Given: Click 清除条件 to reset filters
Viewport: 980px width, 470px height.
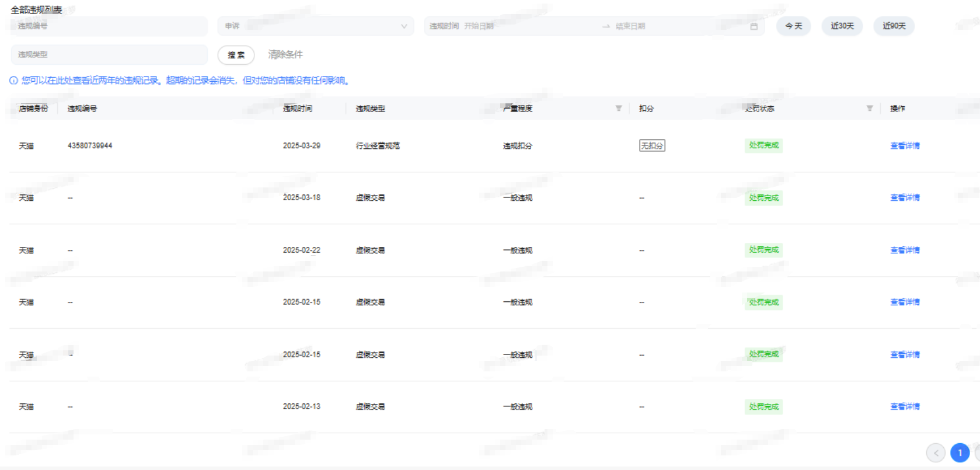Looking at the screenshot, I should pyautogui.click(x=285, y=54).
